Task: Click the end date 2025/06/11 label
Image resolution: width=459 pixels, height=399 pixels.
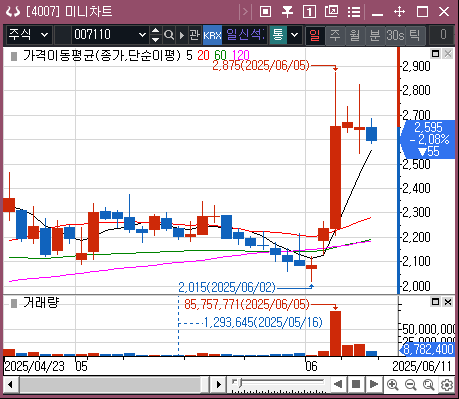Action: pyautogui.click(x=422, y=366)
